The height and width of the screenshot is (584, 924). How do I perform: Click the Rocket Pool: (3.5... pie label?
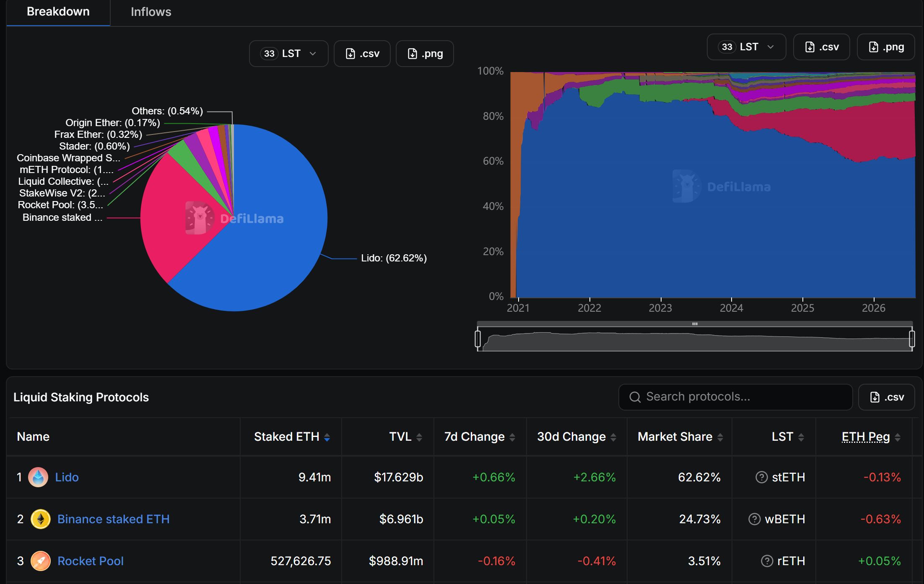pyautogui.click(x=60, y=205)
